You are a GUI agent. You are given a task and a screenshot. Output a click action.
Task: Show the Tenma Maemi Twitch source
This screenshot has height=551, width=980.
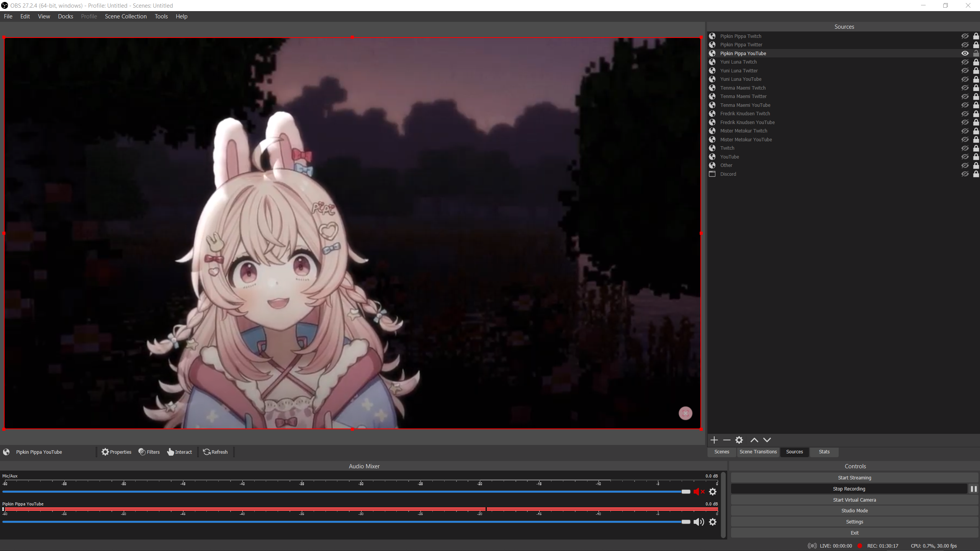[x=965, y=88]
